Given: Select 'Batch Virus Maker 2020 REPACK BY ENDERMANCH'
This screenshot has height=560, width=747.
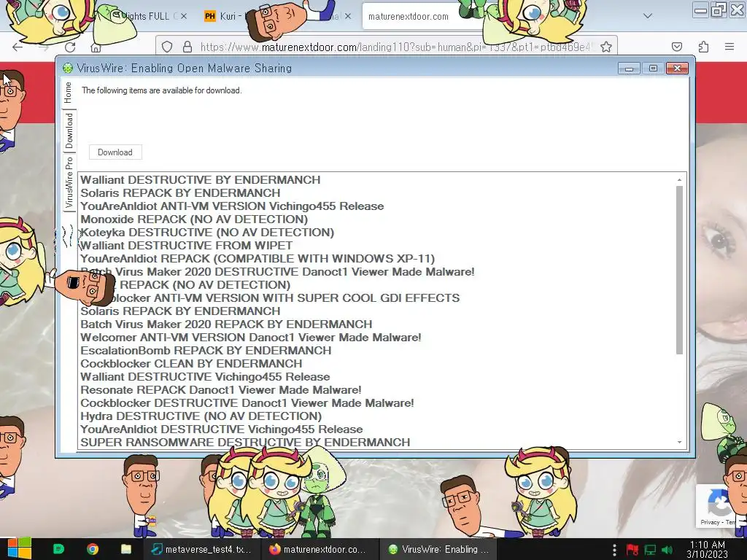Looking at the screenshot, I should [x=226, y=324].
